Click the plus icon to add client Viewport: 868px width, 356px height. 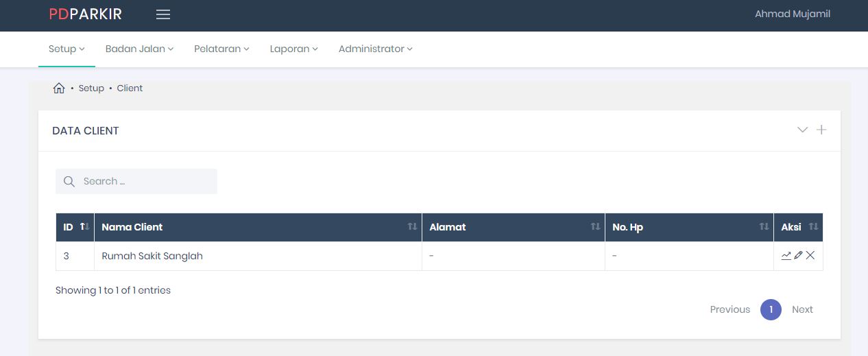pos(821,130)
